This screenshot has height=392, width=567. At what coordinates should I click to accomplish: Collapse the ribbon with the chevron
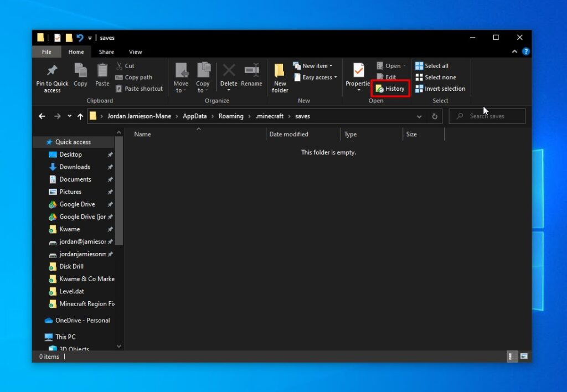[x=514, y=51]
